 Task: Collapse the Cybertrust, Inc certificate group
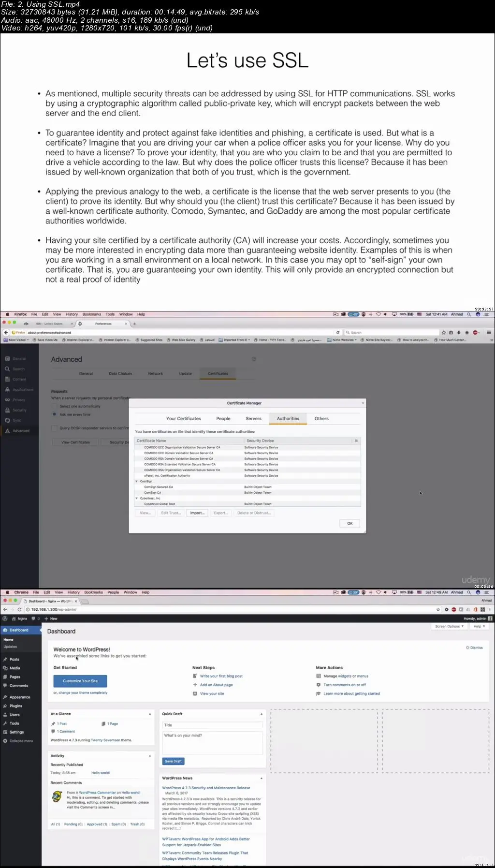click(137, 499)
